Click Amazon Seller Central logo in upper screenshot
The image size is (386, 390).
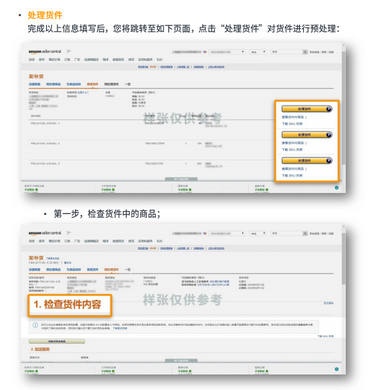pos(45,52)
